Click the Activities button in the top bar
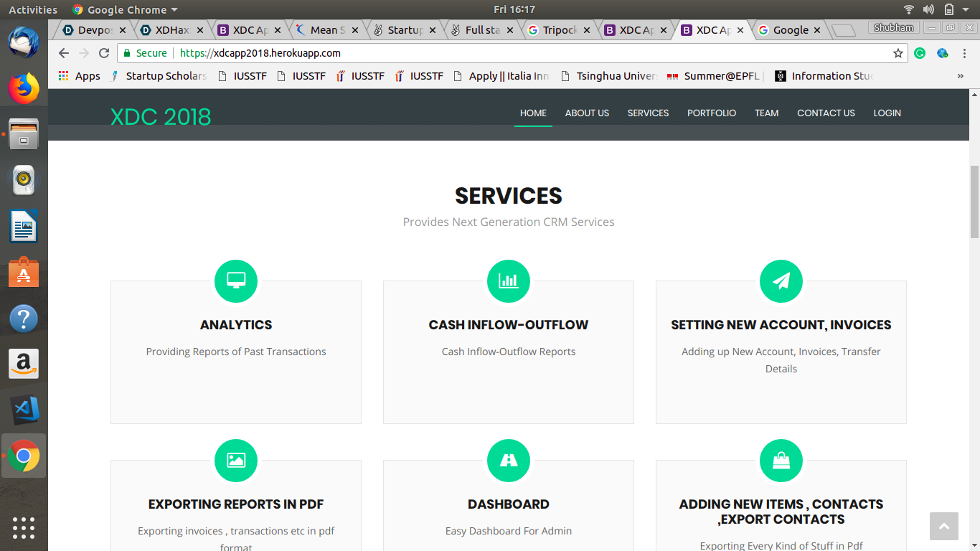The image size is (980, 551). pyautogui.click(x=33, y=9)
